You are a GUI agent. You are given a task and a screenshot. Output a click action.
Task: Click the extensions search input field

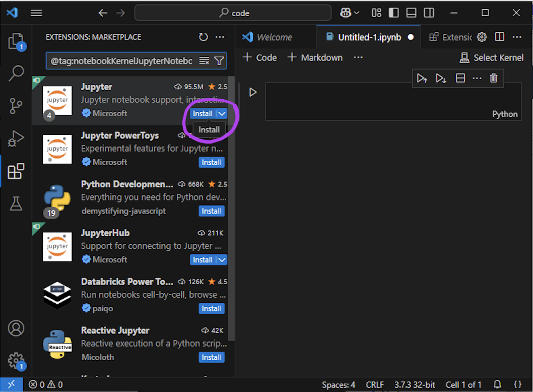pos(121,61)
